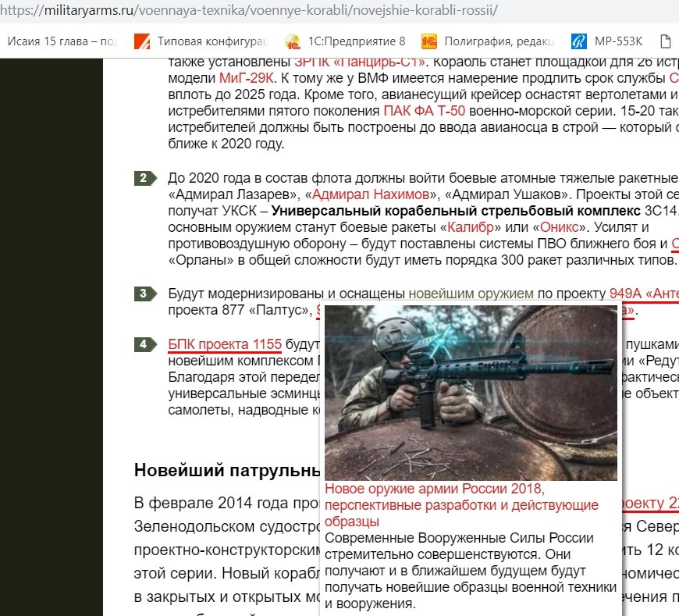The height and width of the screenshot is (616, 679).
Task: Click the 'новейшим оружием' link
Action: [471, 294]
